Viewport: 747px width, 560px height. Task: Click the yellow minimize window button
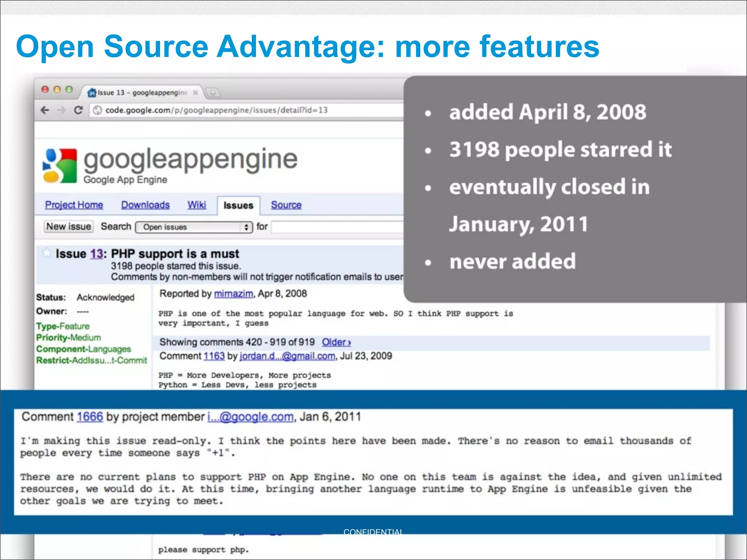[57, 90]
